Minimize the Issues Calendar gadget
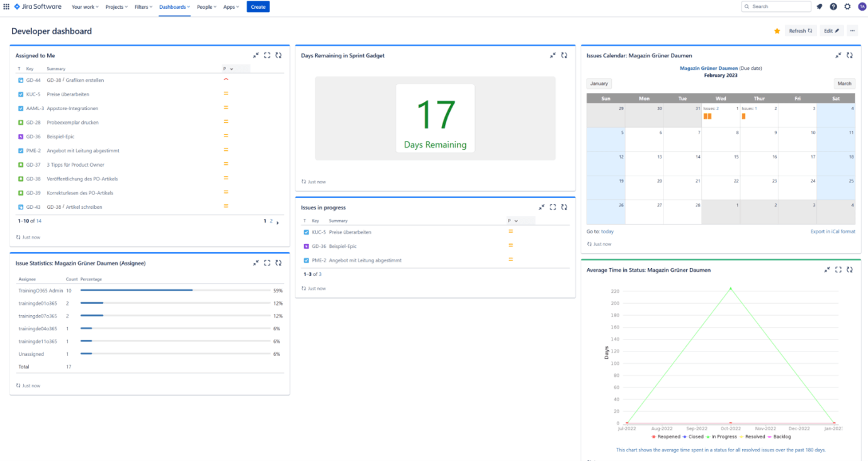Screen dimensions: 868x461 click(x=838, y=55)
